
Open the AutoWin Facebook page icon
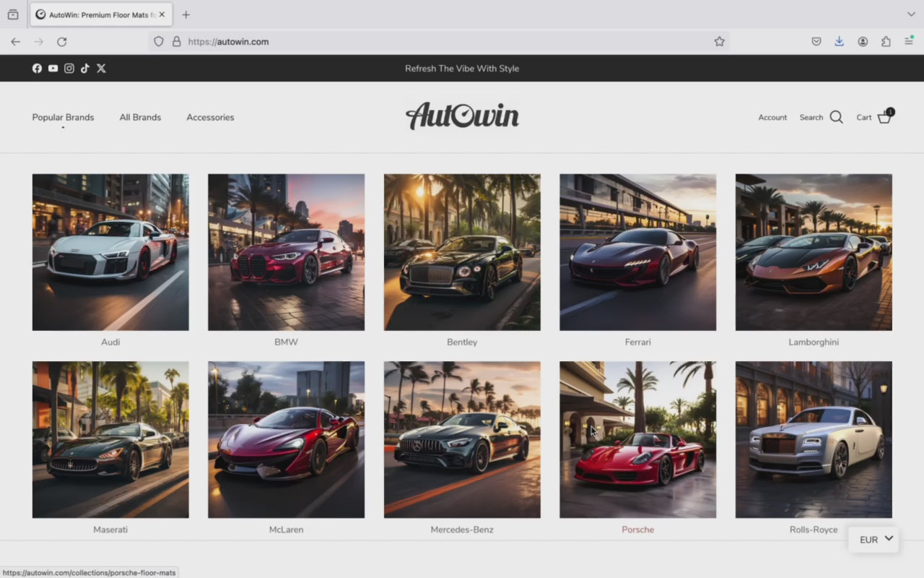(x=37, y=69)
